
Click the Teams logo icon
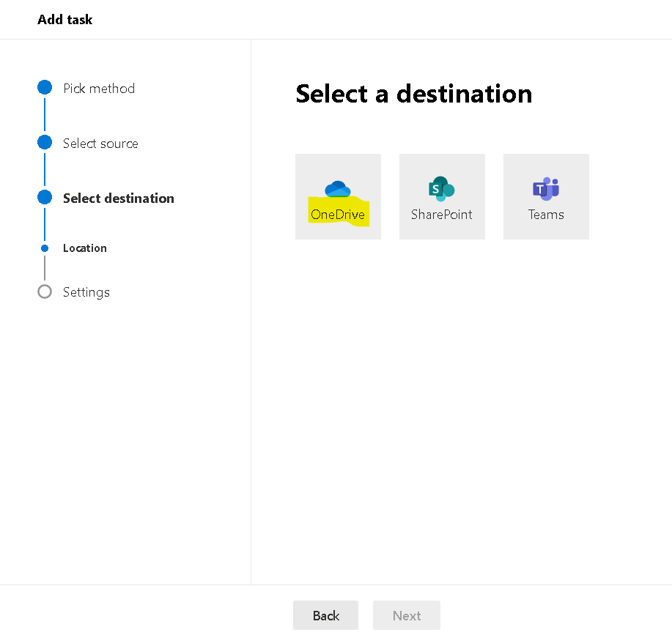coord(546,189)
